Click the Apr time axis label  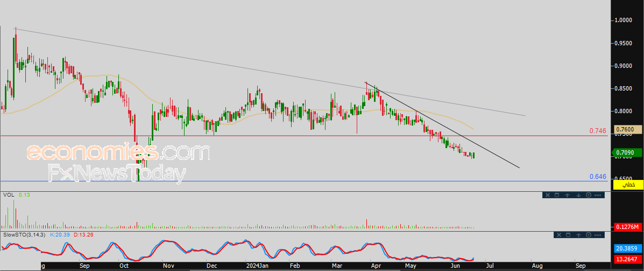(376, 266)
